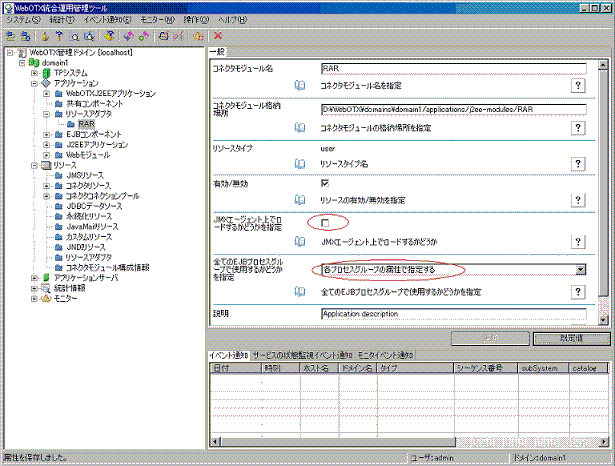
Task: Uncheck the 有効/無効 checkbox
Action: click(x=325, y=184)
